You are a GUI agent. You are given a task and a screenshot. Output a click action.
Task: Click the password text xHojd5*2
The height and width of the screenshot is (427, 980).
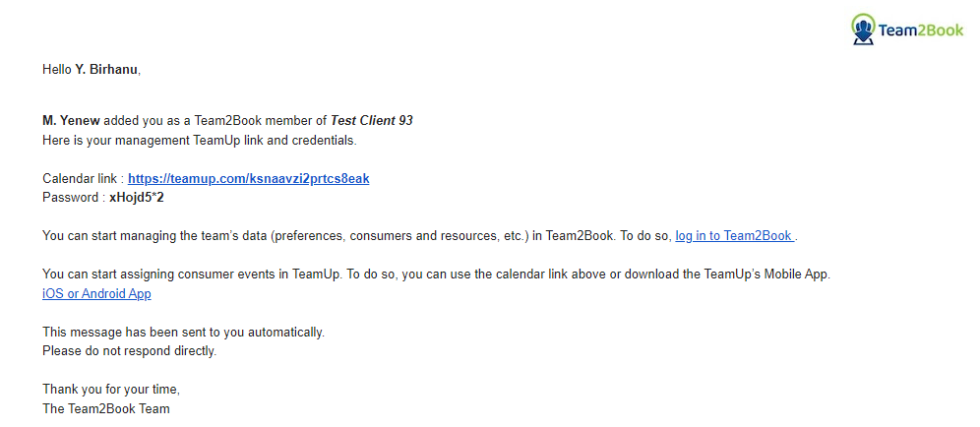click(x=136, y=198)
